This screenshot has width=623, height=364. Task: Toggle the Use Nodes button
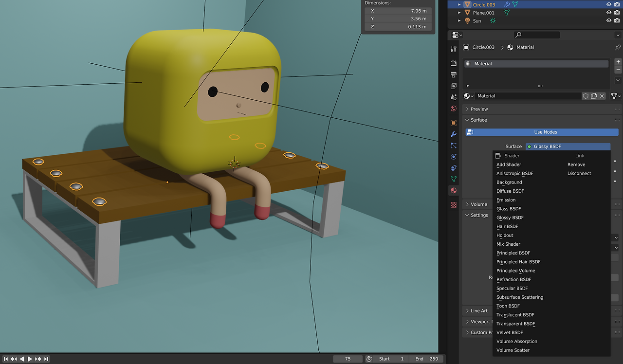coord(542,132)
